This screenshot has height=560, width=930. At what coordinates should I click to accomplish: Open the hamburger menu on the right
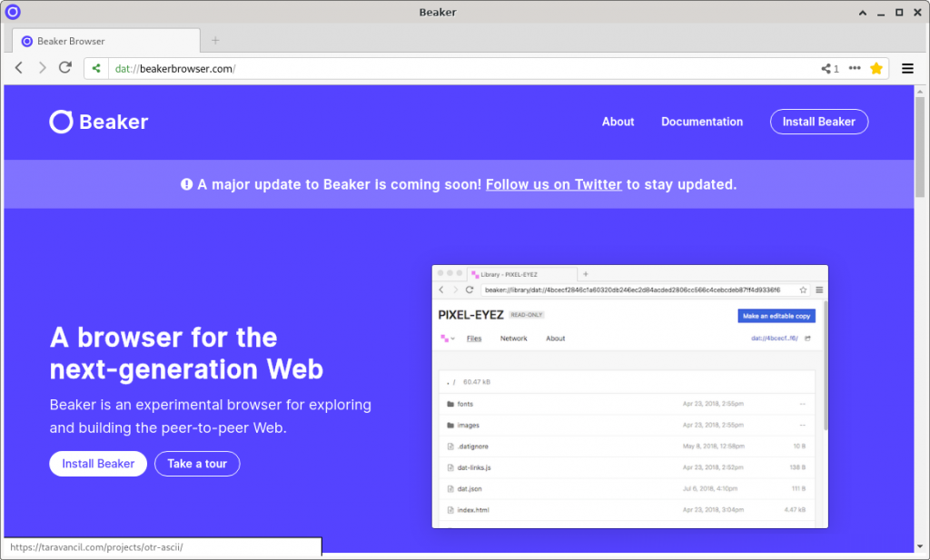click(x=907, y=68)
